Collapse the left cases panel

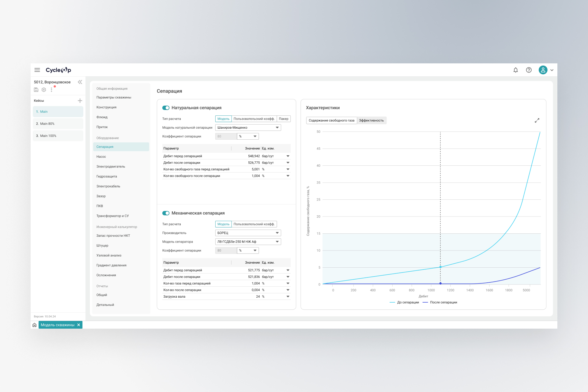[x=80, y=82]
